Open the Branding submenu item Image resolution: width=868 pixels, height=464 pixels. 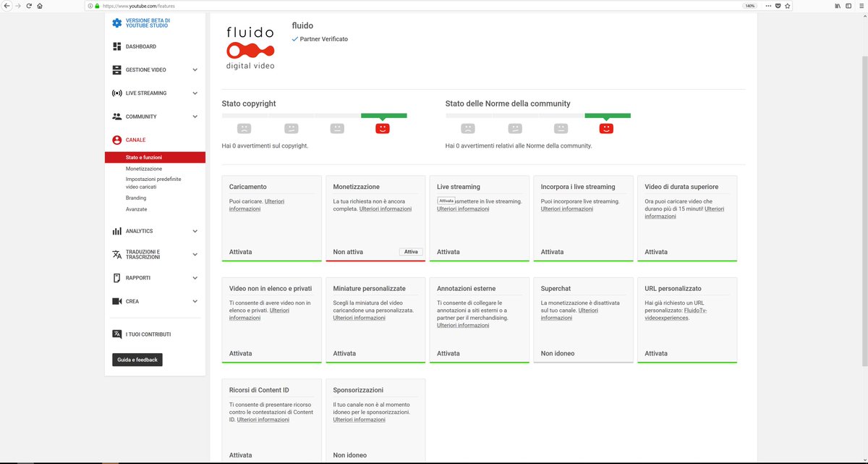136,198
